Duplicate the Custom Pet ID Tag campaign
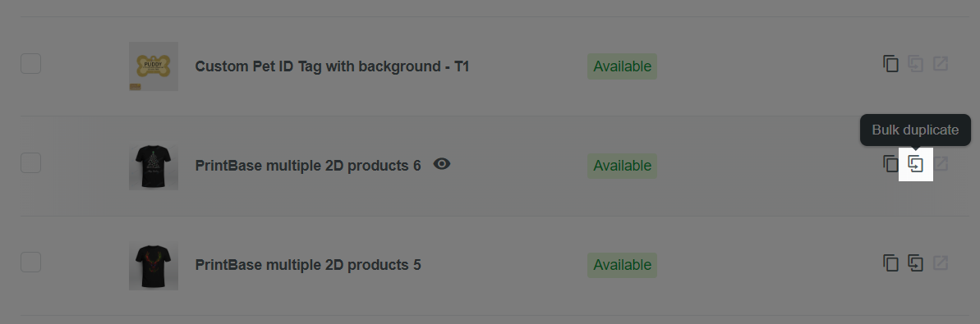This screenshot has height=324, width=980. (890, 64)
